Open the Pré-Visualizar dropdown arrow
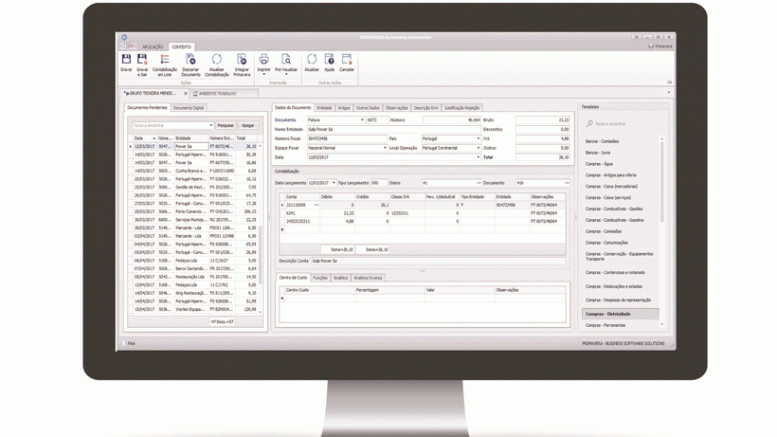Screen dimensions: 777x437 (286, 75)
